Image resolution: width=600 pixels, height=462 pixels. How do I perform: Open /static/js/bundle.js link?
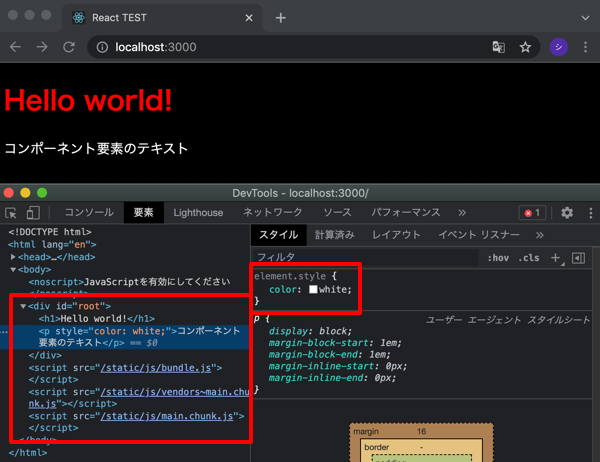click(x=156, y=368)
